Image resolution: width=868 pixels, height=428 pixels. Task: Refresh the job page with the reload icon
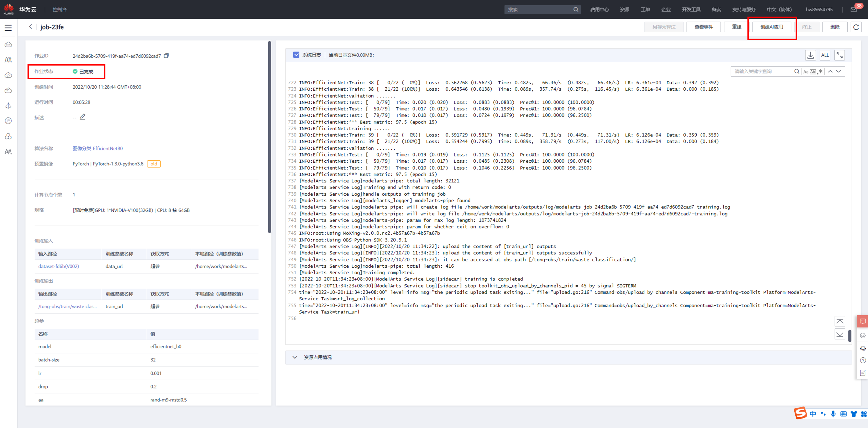856,27
